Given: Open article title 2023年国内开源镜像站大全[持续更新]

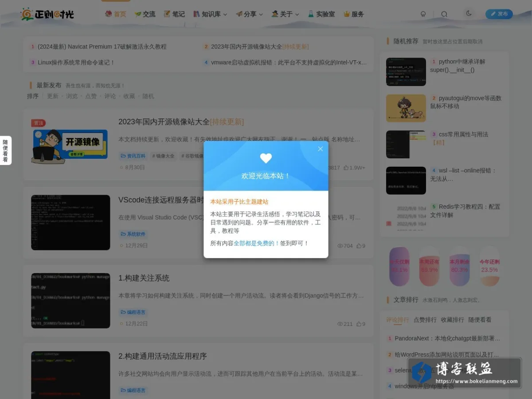Looking at the screenshot, I should click(181, 122).
